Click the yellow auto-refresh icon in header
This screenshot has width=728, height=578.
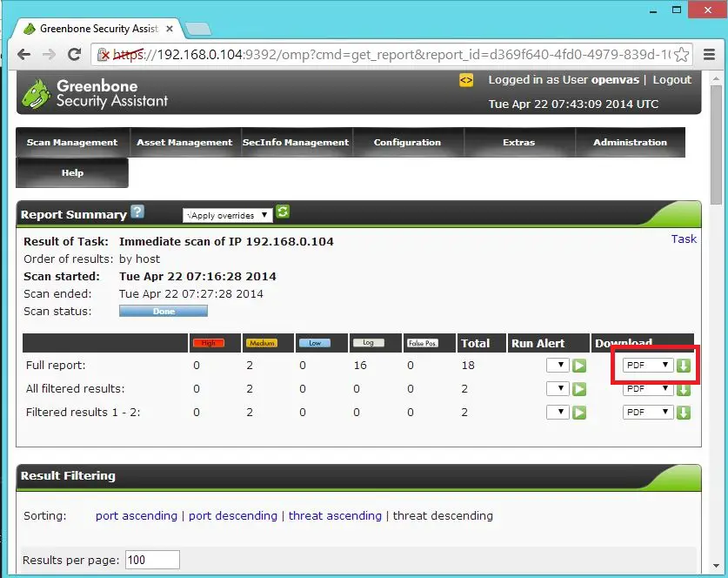coord(466,80)
